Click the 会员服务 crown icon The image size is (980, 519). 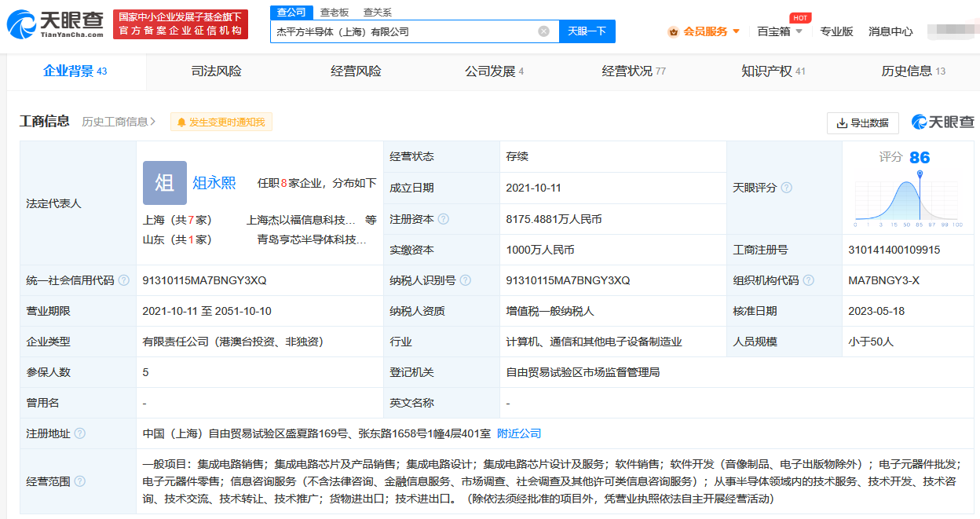[x=673, y=31]
